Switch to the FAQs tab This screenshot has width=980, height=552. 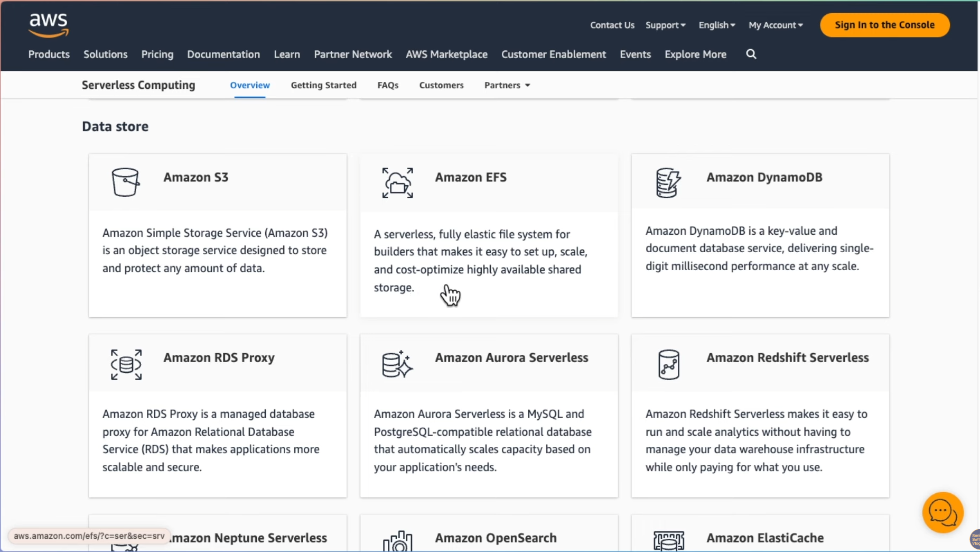[388, 85]
